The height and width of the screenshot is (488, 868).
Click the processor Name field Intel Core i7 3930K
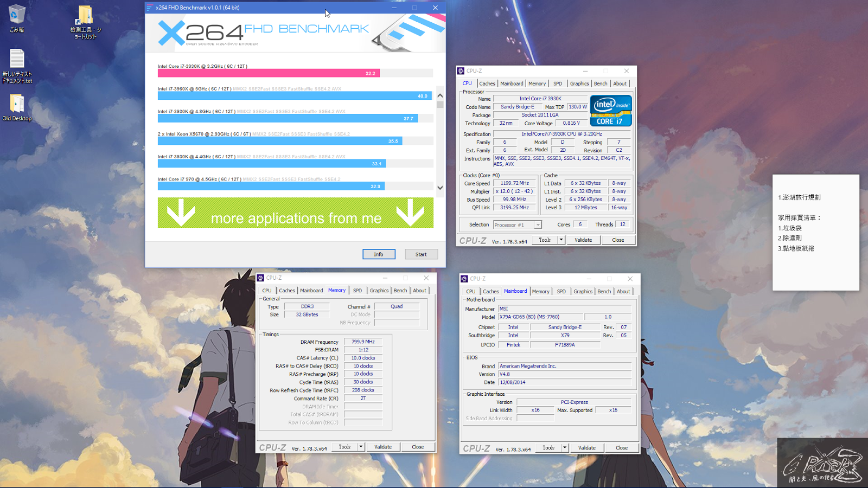540,99
